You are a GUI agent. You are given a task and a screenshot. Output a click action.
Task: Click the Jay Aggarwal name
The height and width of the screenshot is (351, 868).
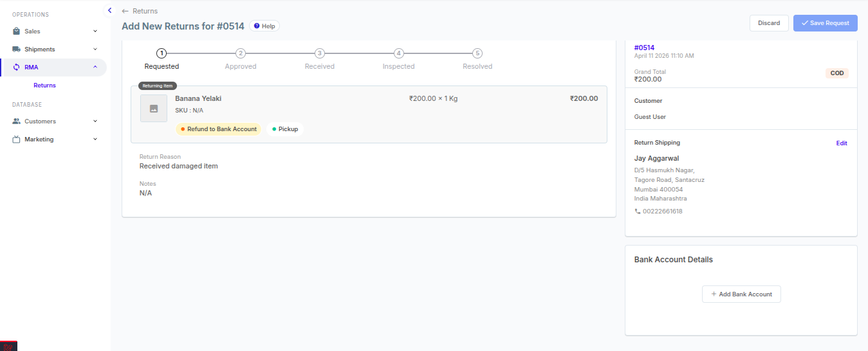[656, 158]
